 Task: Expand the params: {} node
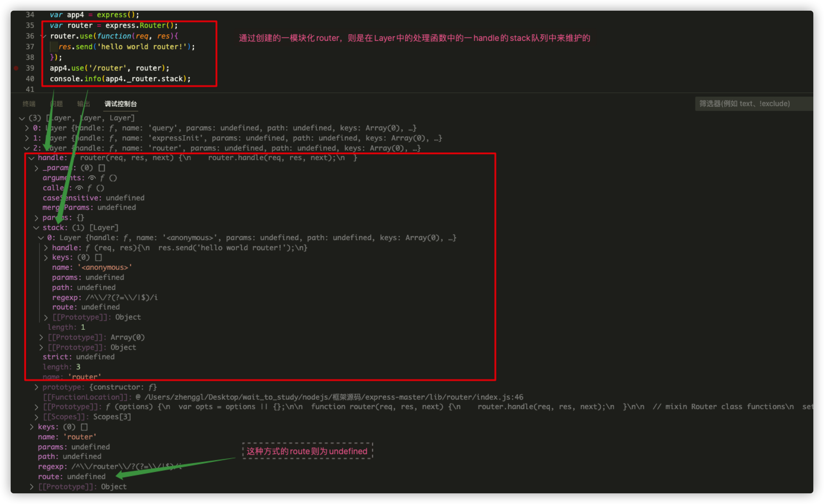[x=36, y=218]
